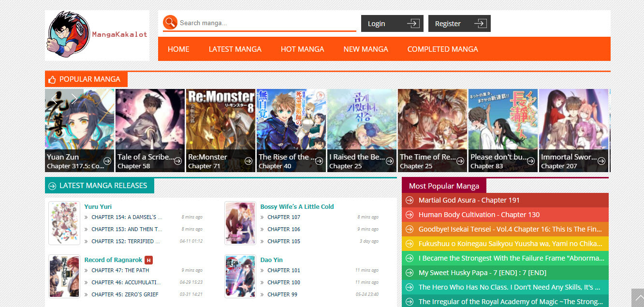The image size is (644, 307).
Task: Click the red H badge beside Record of Ragnarok
Action: [x=149, y=260]
